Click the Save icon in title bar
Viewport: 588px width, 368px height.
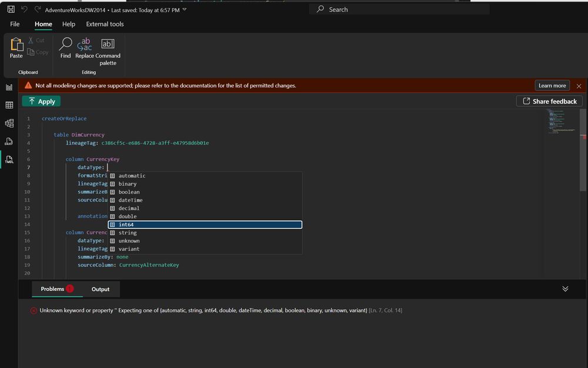point(11,9)
